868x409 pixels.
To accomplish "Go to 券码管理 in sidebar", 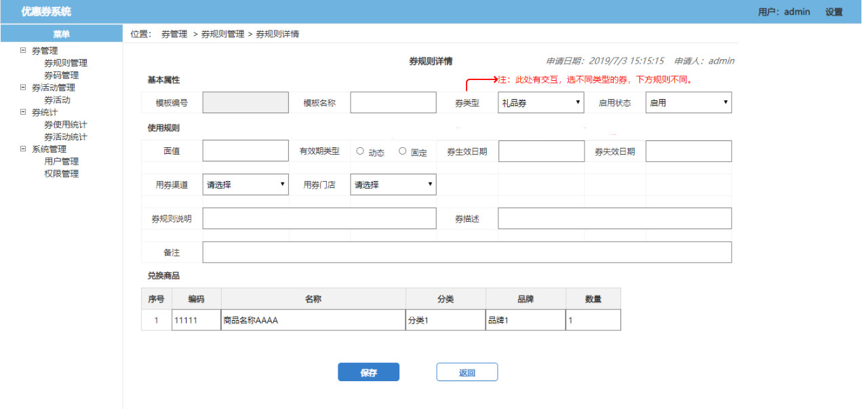I will pos(62,75).
